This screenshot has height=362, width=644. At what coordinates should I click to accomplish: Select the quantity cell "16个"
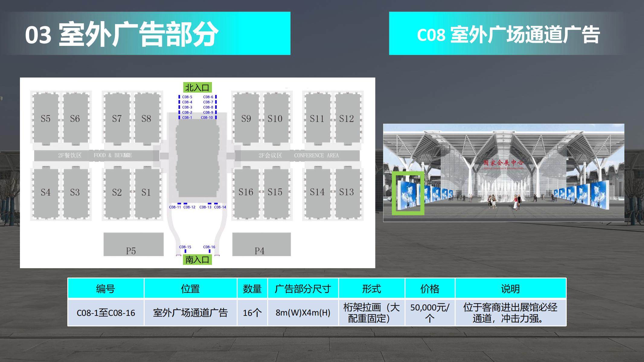252,313
